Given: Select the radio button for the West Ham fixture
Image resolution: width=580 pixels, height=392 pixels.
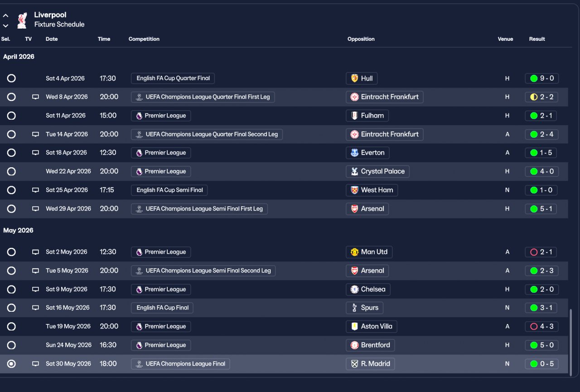Looking at the screenshot, I should [x=11, y=190].
